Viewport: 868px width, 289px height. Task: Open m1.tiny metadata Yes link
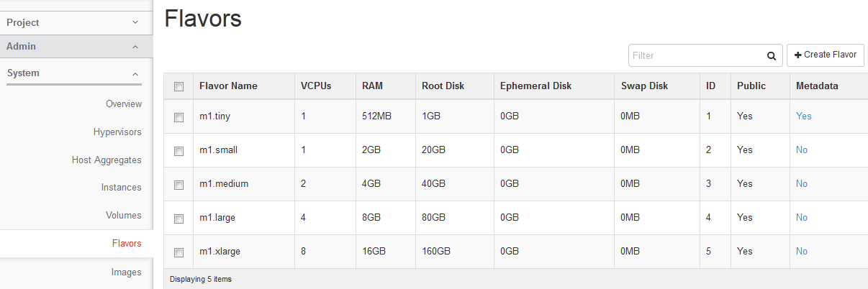pyautogui.click(x=803, y=116)
